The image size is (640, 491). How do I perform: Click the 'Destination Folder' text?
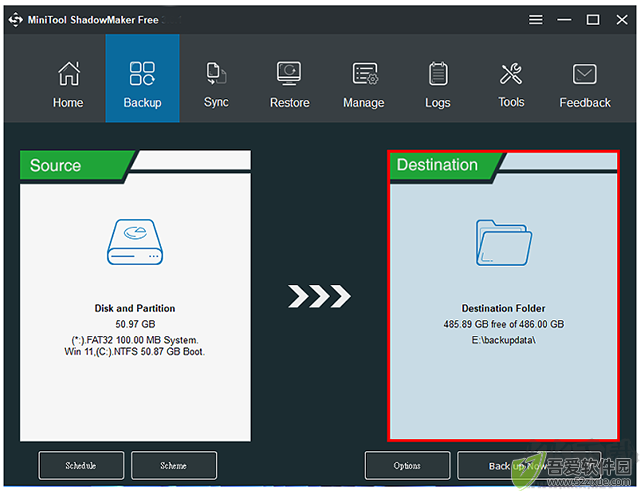(504, 308)
